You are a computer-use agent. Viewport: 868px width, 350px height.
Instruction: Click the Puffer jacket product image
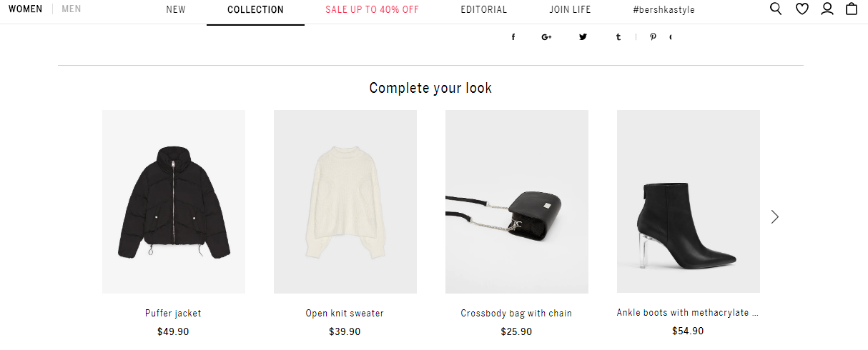pos(174,201)
